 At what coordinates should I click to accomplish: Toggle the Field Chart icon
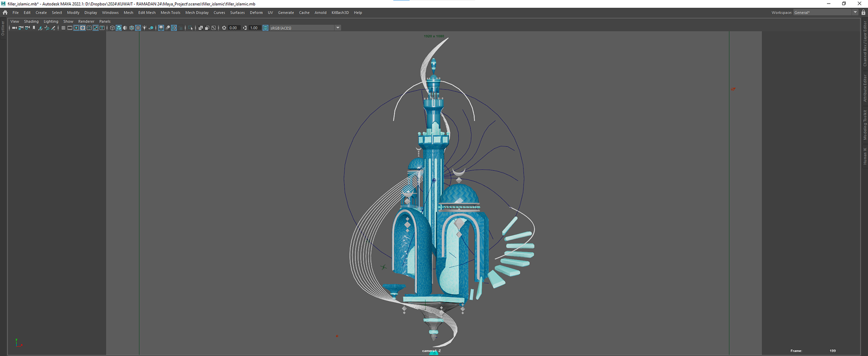pyautogui.click(x=89, y=28)
